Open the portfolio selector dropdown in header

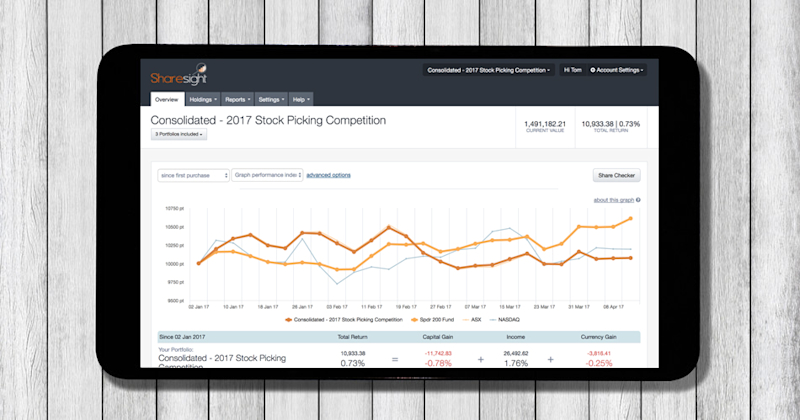tap(489, 70)
